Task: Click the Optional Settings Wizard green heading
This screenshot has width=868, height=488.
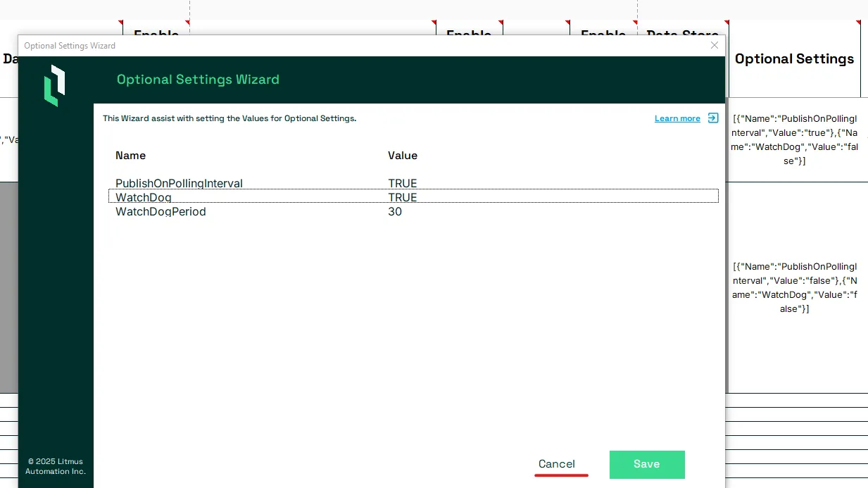Action: click(198, 80)
